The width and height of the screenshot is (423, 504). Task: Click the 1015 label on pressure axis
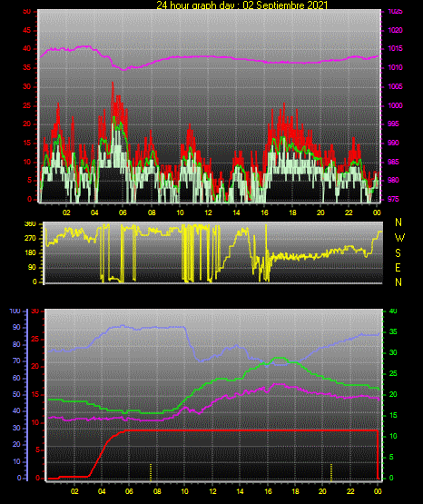click(x=395, y=49)
